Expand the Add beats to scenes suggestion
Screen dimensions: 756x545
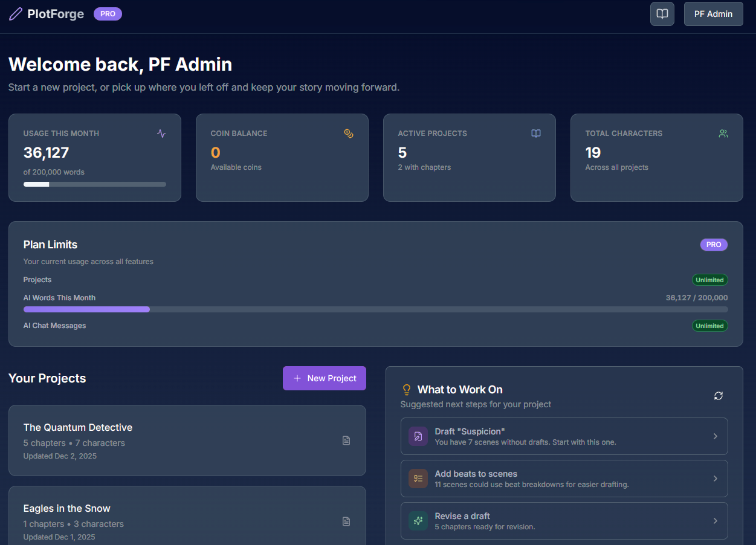[x=716, y=478]
